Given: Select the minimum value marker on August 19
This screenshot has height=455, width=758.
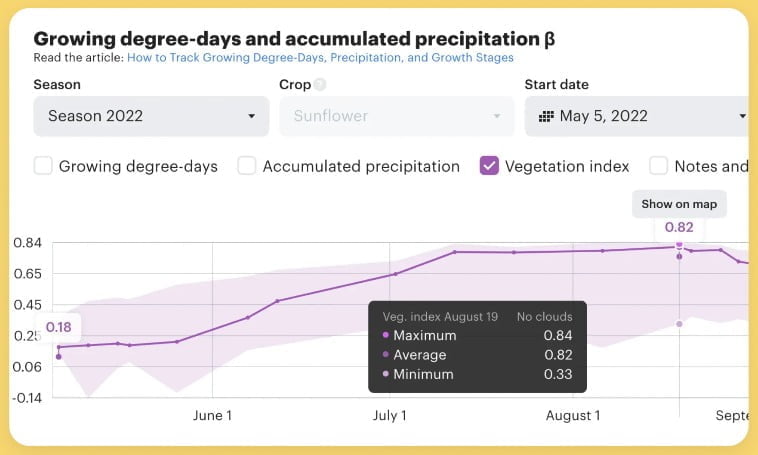Looking at the screenshot, I should click(679, 323).
